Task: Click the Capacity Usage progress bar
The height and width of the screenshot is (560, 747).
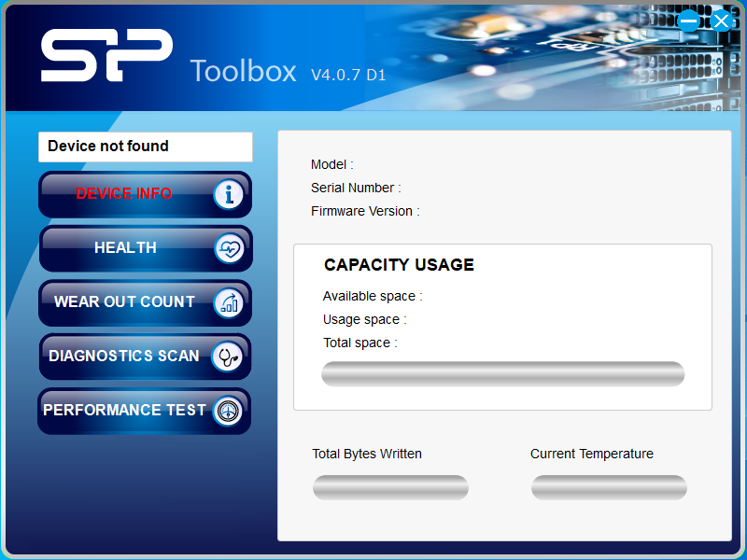Action: click(503, 374)
